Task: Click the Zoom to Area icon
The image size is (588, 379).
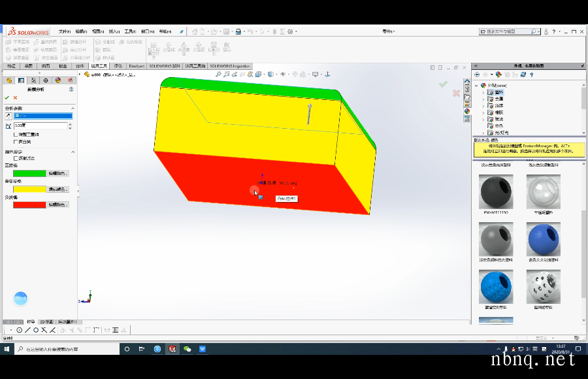Action: click(x=227, y=74)
